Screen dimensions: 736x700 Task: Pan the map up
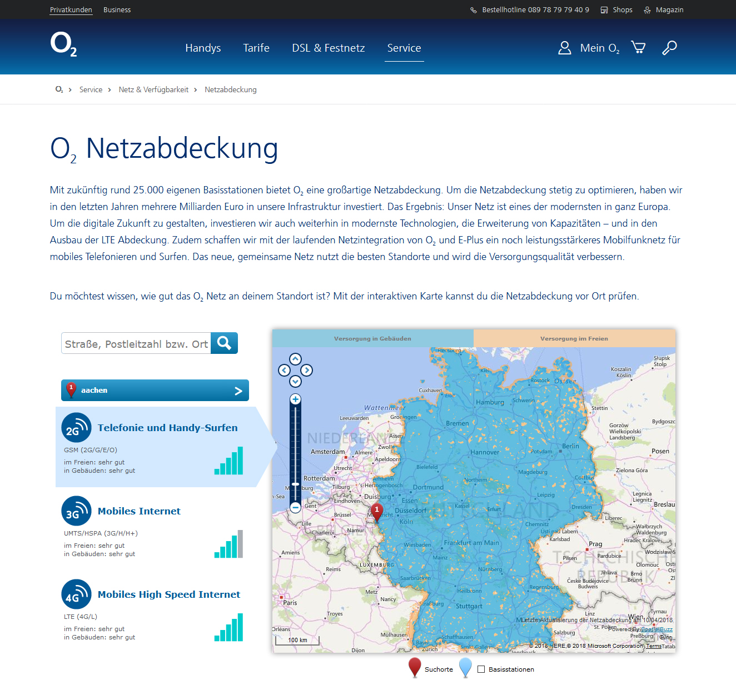coord(295,359)
